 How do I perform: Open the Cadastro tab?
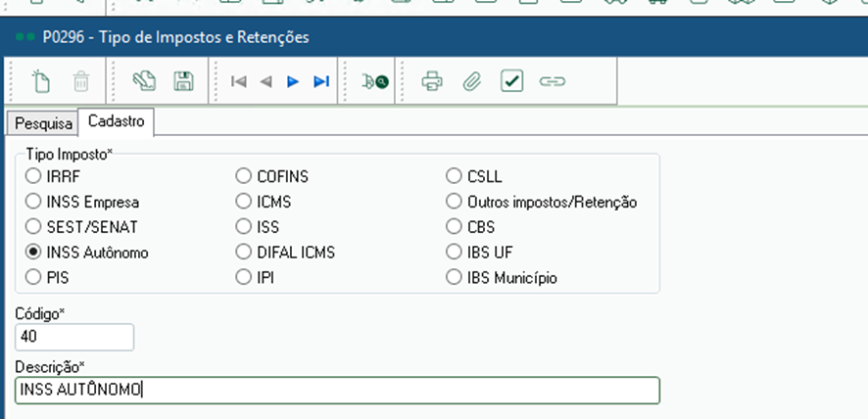(x=117, y=121)
